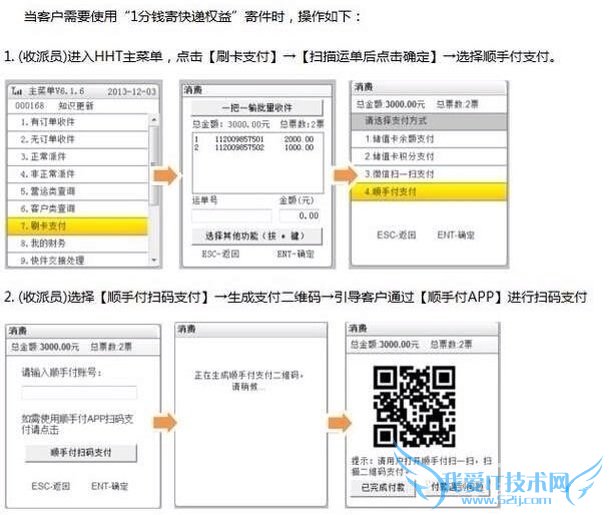Image resolution: width=609 pixels, height=515 pixels.
Task: Select menu item 4. 非正常派件
Action: 78,174
